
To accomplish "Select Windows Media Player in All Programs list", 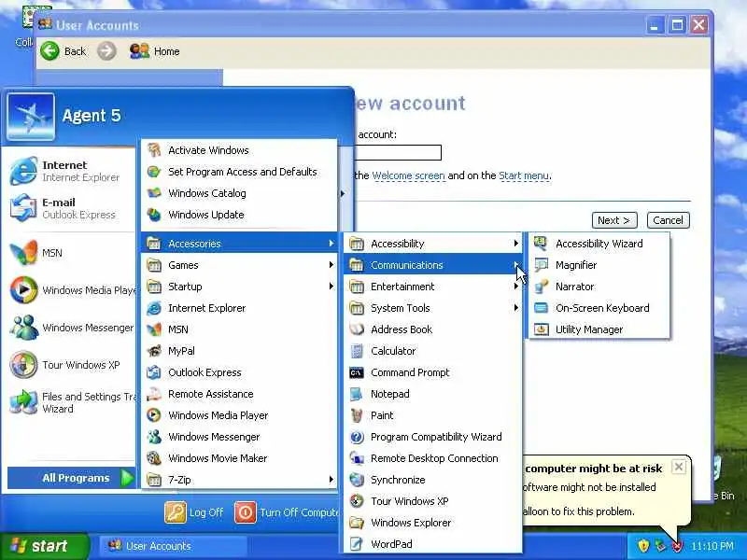I will pos(240,415).
